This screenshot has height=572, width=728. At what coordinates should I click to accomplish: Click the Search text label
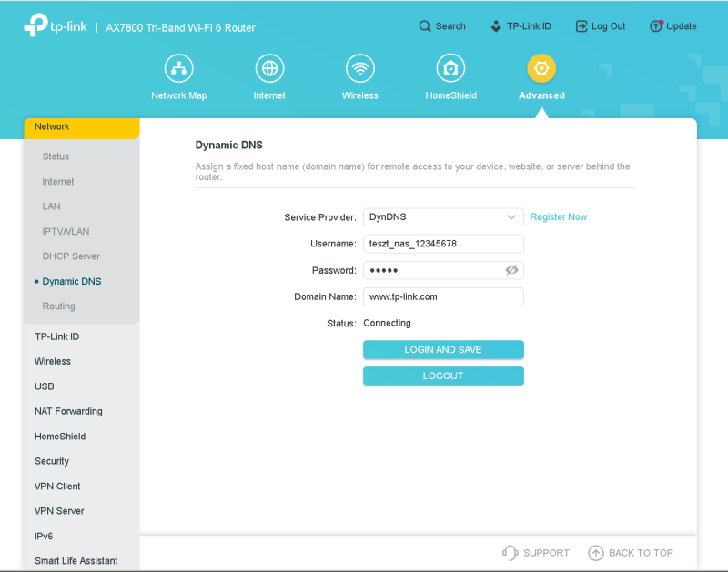(450, 26)
